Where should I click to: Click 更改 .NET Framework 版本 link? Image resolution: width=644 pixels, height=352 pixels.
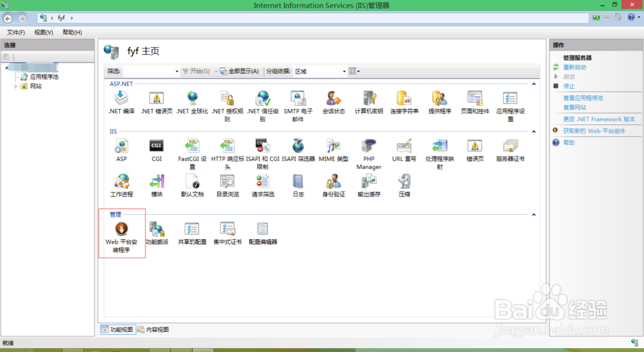[x=599, y=119]
